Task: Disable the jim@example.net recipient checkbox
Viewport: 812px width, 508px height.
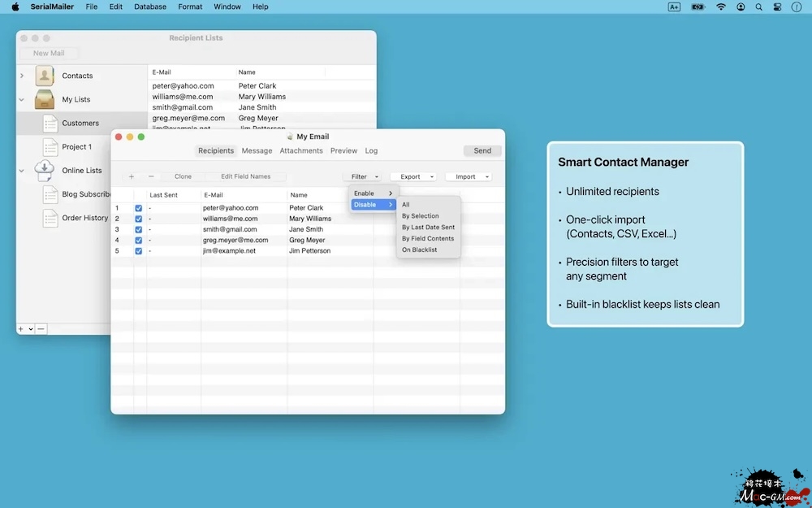Action: (x=139, y=251)
